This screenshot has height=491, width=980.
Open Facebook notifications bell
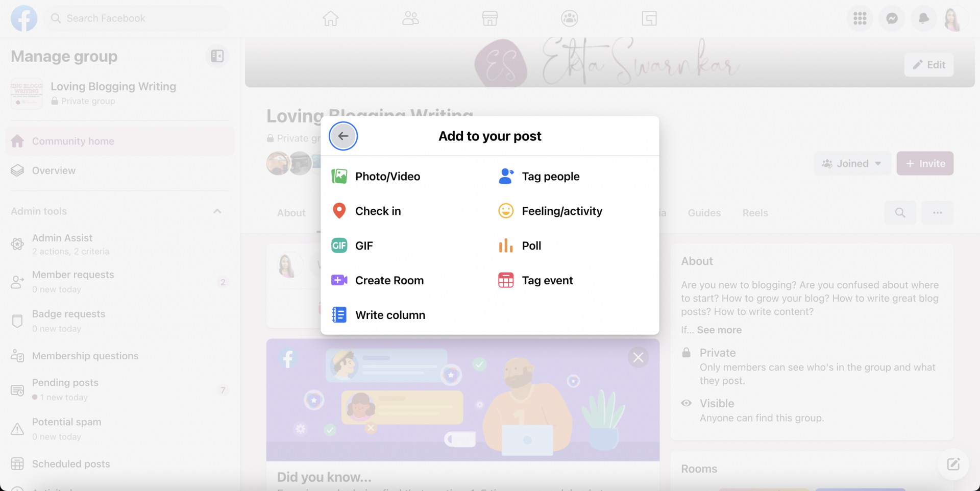[923, 18]
